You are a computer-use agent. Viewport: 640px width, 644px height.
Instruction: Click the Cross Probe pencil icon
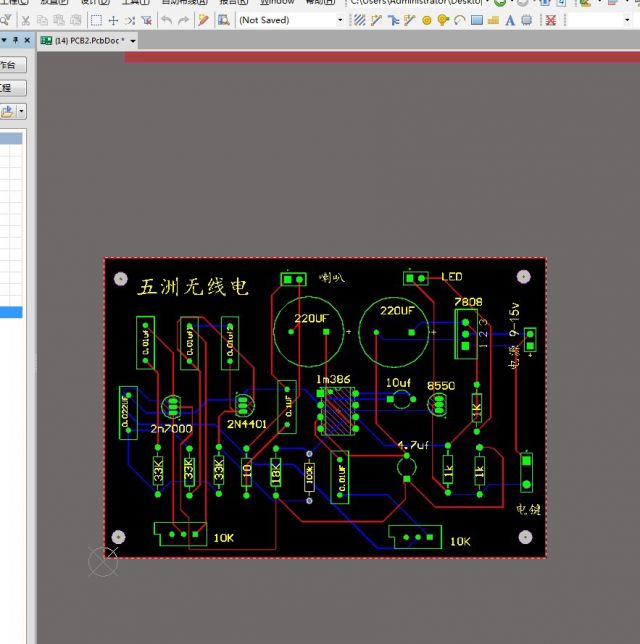click(x=203, y=20)
